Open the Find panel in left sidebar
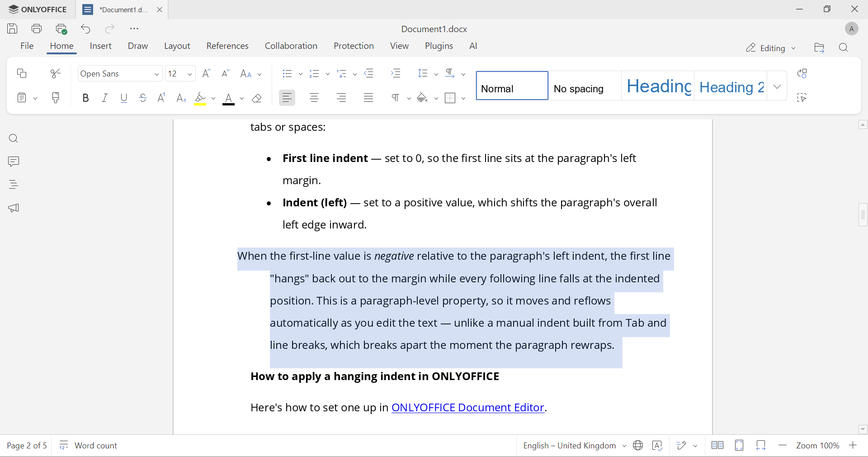The height and width of the screenshot is (457, 868). (x=14, y=138)
